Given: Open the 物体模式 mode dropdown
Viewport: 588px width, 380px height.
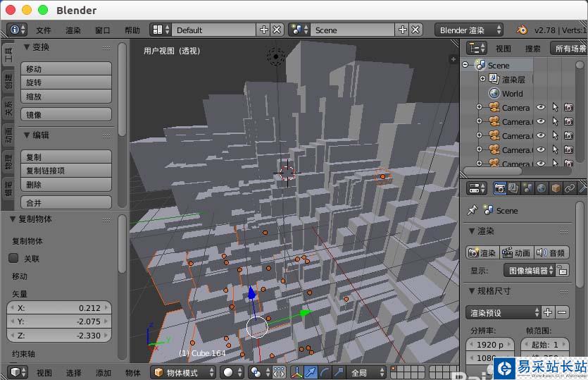Looking at the screenshot, I should tap(184, 372).
